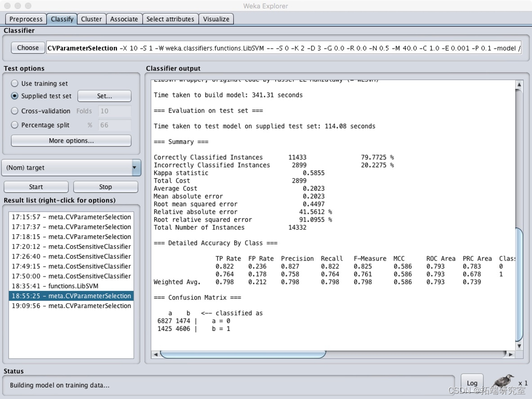Screen dimensions: 532x399
Task: Select result 17:50:00 meta.CostSensitiveClassifier
Action: click(71, 276)
